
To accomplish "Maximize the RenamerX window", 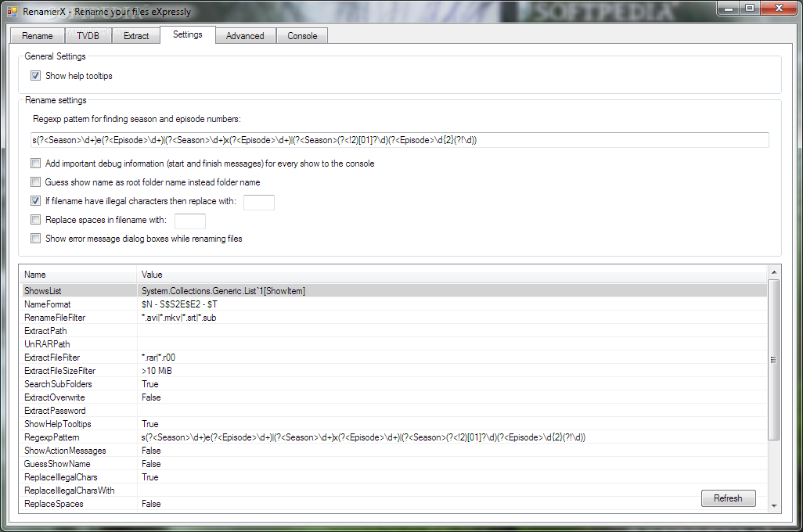I will (750, 8).
